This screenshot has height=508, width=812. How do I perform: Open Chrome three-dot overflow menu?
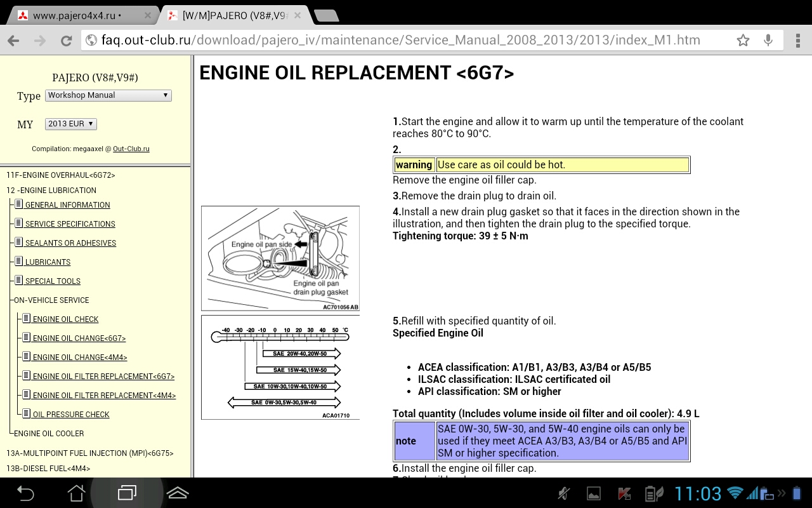[x=797, y=41]
